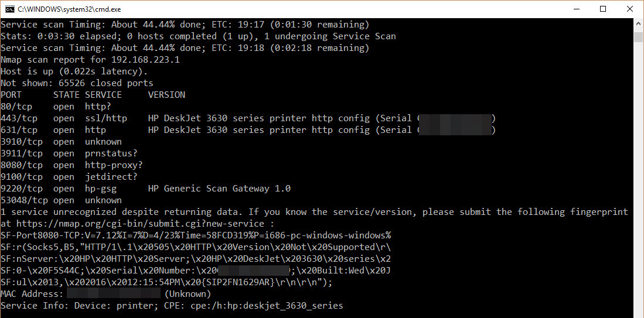644x318 pixels.
Task: Click the vertical scrollbar thumb
Action: click(x=638, y=37)
